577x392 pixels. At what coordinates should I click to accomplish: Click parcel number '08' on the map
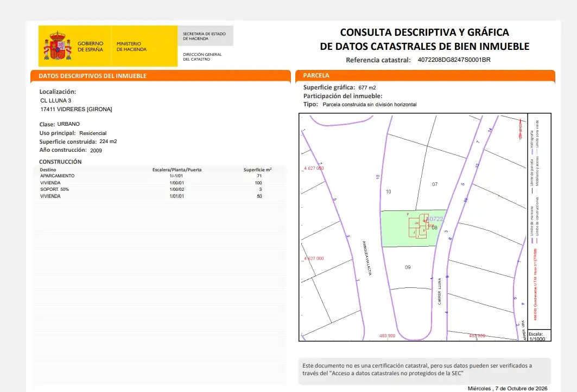coord(435,228)
